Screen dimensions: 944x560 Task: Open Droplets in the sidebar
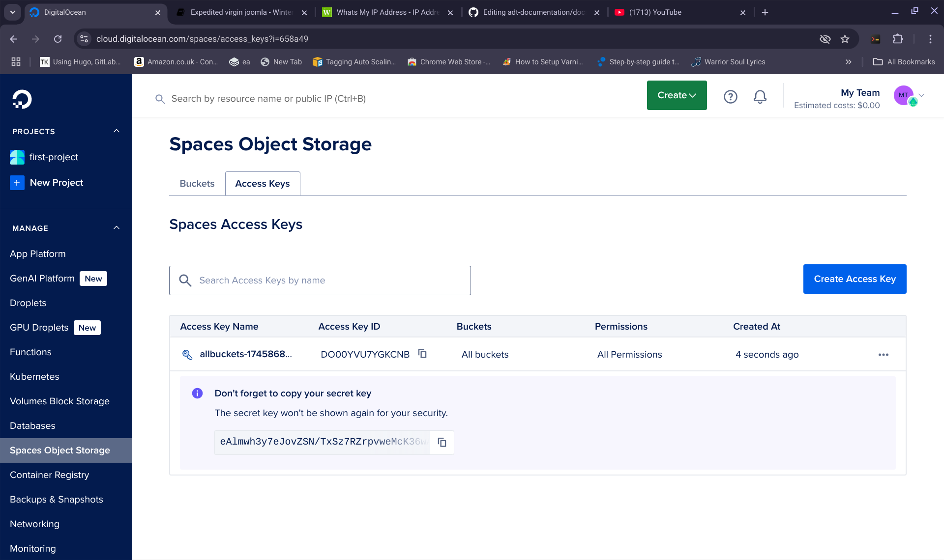tap(28, 303)
